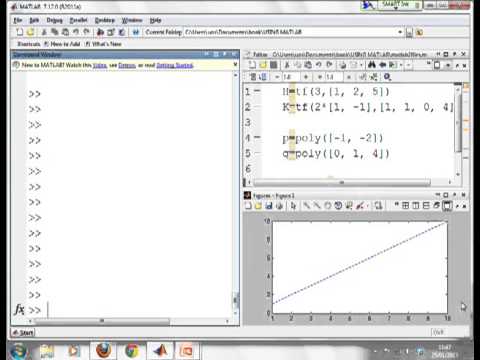Open the Parallel menu

pyautogui.click(x=78, y=20)
